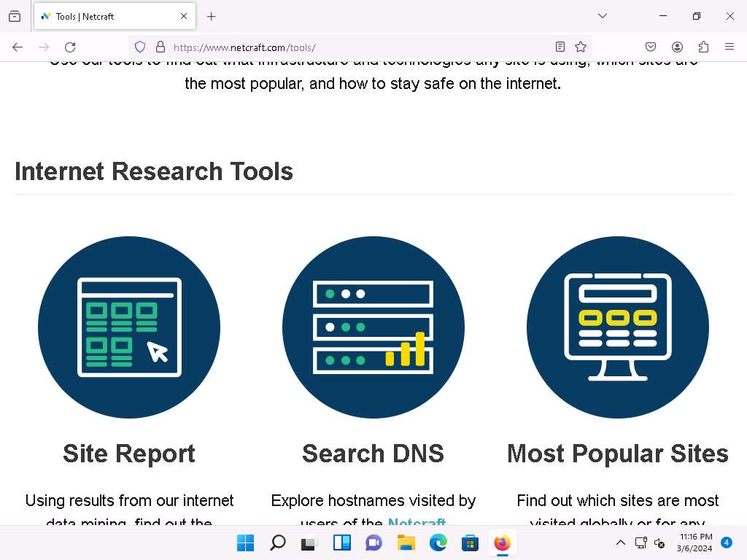Open the Site Report heading link
Image resolution: width=747 pixels, height=560 pixels.
tap(129, 454)
